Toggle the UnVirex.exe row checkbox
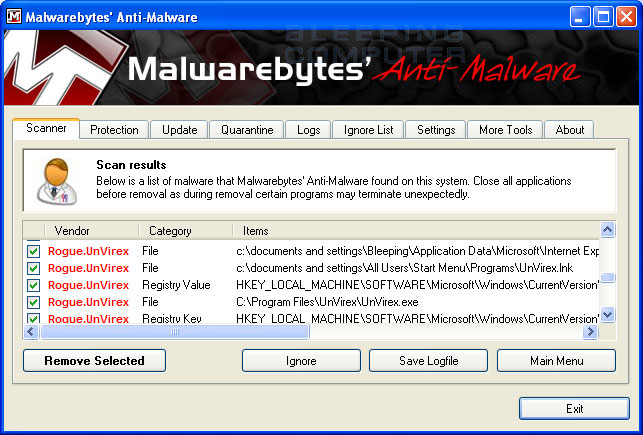Image resolution: width=643 pixels, height=435 pixels. 33,302
